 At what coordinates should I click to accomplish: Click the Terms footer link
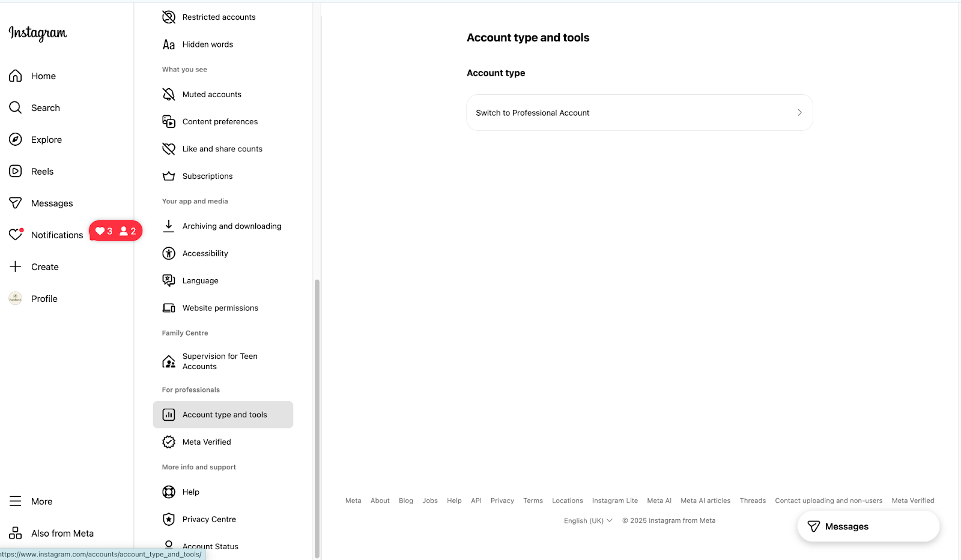(x=533, y=501)
